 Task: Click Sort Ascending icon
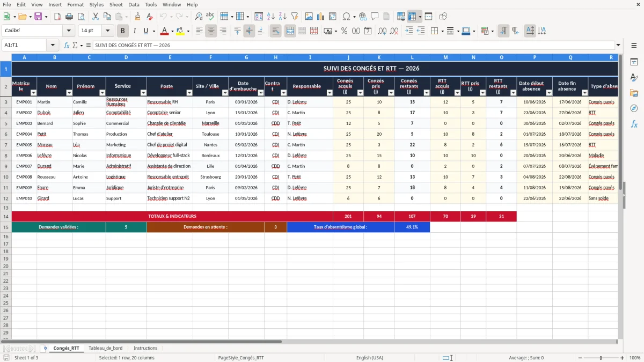point(271,17)
